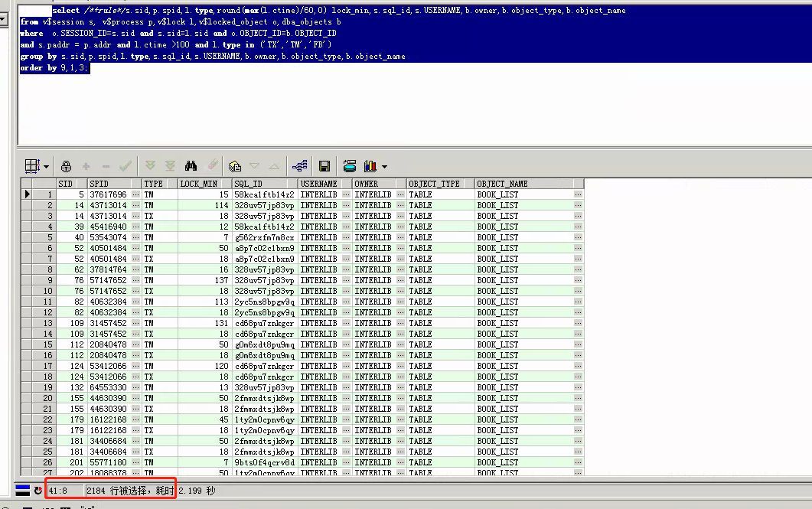812x509 pixels.
Task: Click the TYPE column header
Action: tap(159, 184)
